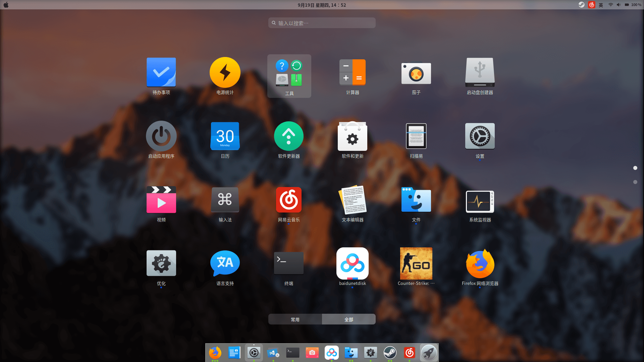Open 扫描易 (Simple Scan)
The width and height of the screenshot is (644, 362).
tap(416, 136)
